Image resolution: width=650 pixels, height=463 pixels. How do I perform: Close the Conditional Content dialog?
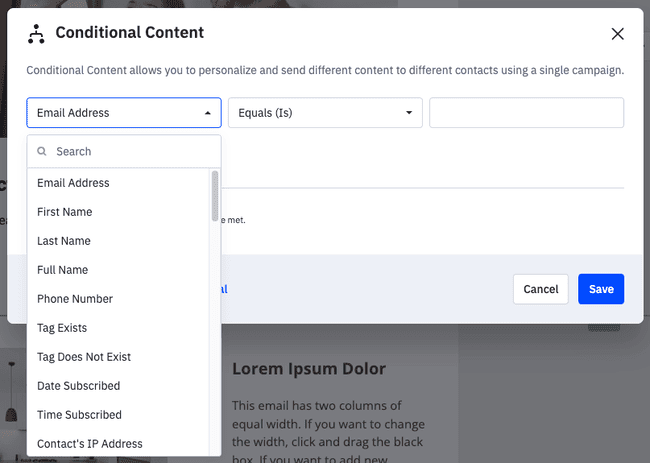pos(617,34)
